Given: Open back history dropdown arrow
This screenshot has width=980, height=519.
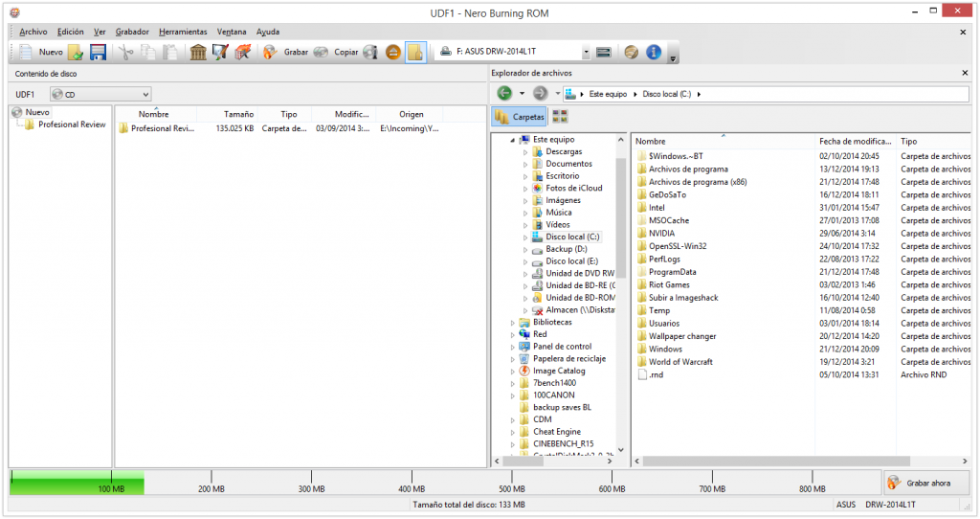Looking at the screenshot, I should (522, 94).
